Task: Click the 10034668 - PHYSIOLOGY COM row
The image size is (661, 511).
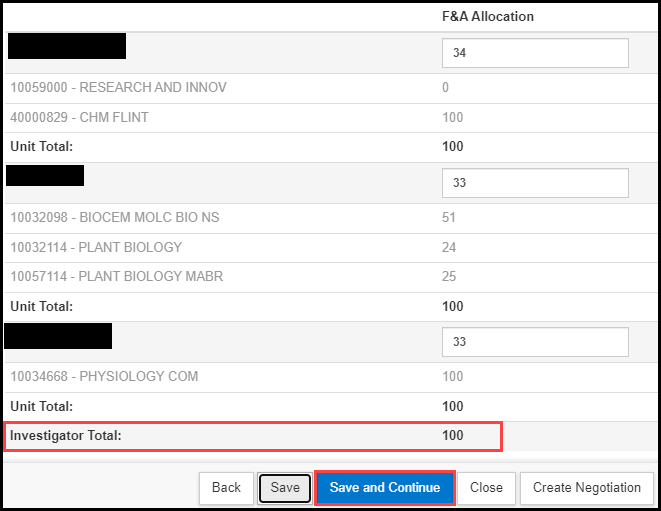Action: tap(104, 377)
